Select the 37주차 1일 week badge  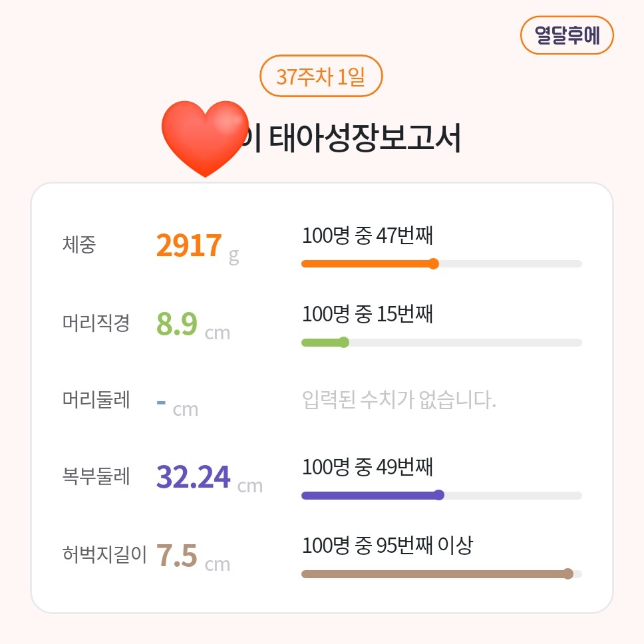tap(321, 77)
